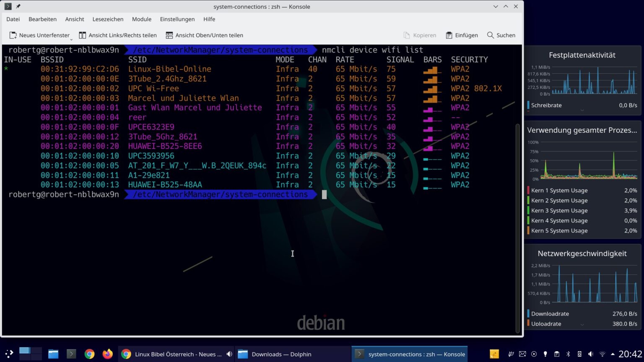The width and height of the screenshot is (644, 362).
Task: Expand the Schreibrate dropdown chevron
Action: coord(582,110)
